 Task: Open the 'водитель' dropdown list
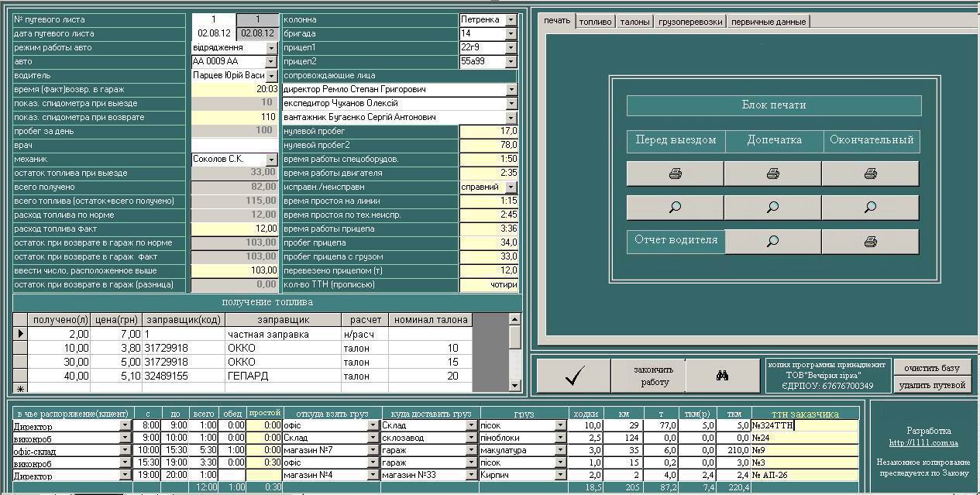pos(271,76)
